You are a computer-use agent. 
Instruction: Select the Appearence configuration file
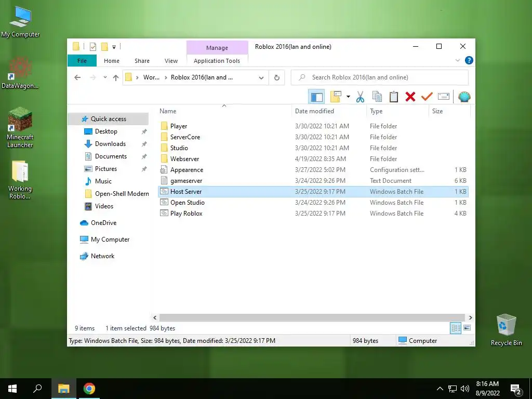tap(313, 170)
